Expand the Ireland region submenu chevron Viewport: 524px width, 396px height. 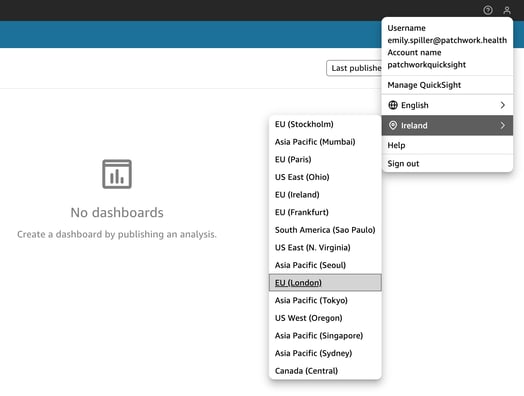[502, 125]
